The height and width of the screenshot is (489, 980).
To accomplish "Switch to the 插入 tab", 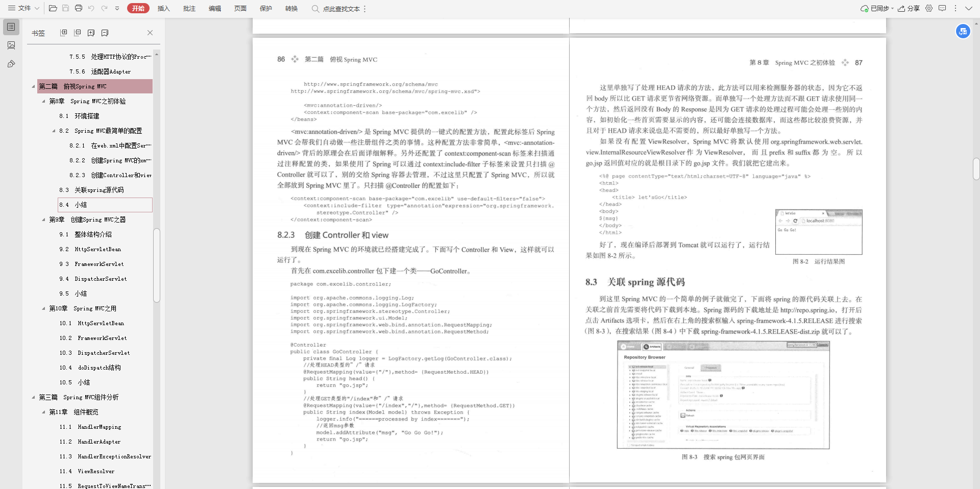I will click(163, 9).
